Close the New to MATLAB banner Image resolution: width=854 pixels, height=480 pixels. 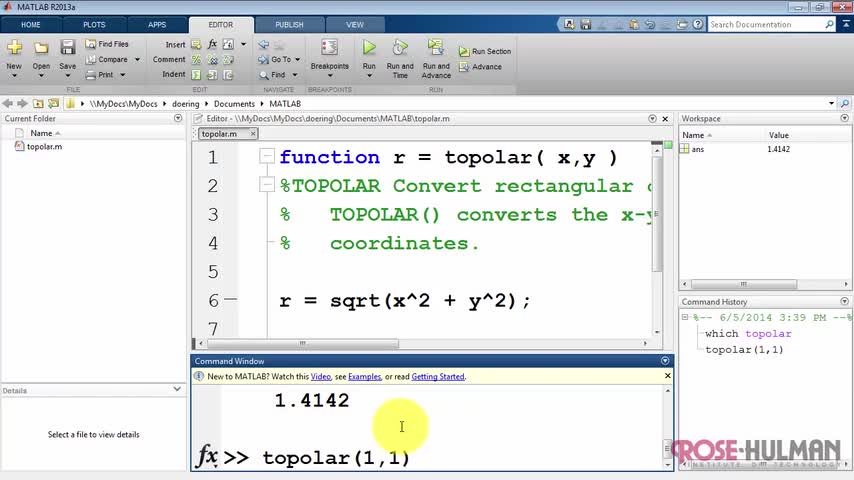pos(667,376)
